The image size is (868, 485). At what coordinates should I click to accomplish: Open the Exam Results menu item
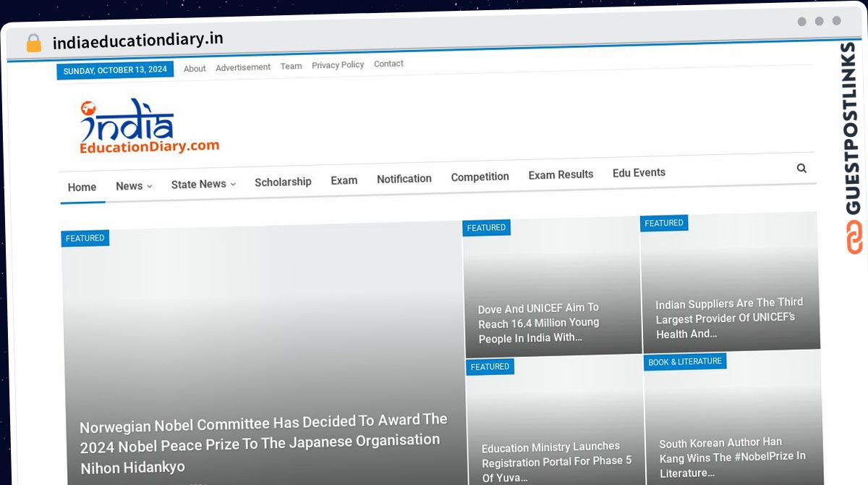point(561,174)
